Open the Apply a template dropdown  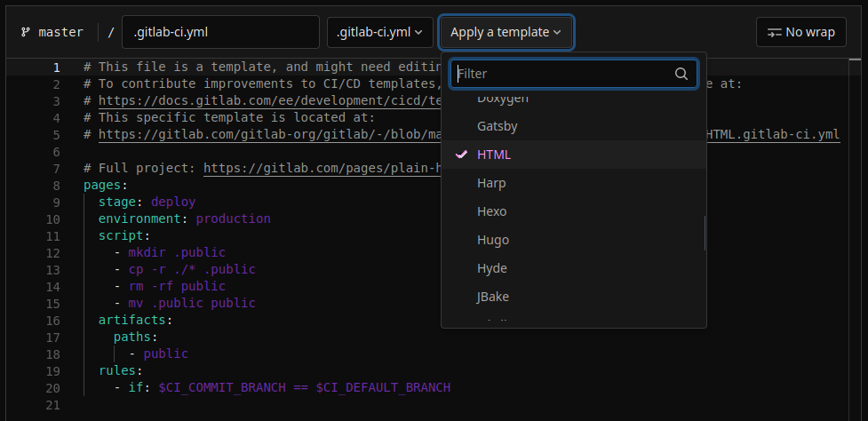pos(505,32)
